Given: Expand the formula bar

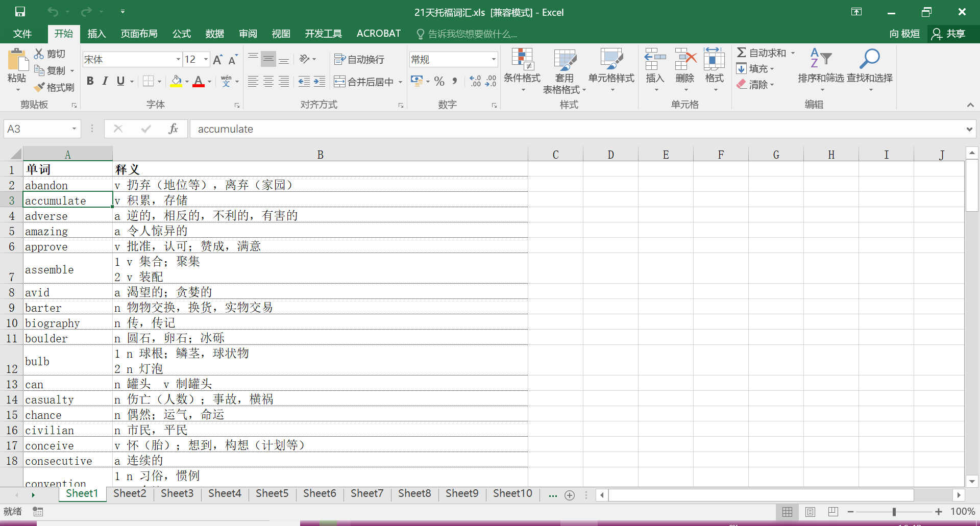Looking at the screenshot, I should (x=969, y=129).
